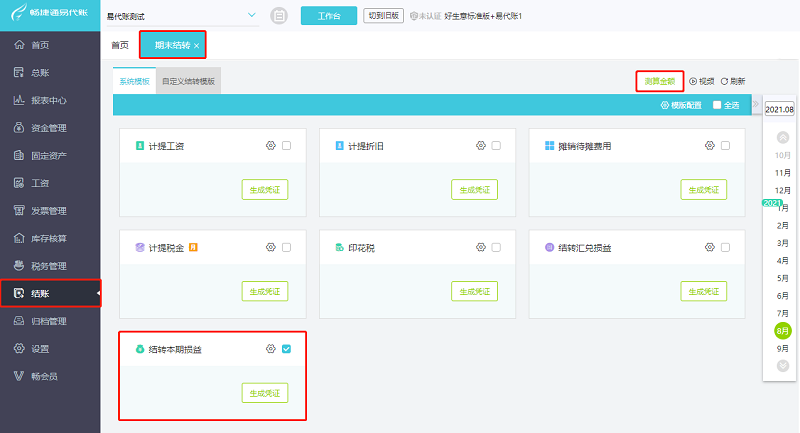Switch to 系统模板 tab
Viewport: 800px width, 433px height.
135,81
